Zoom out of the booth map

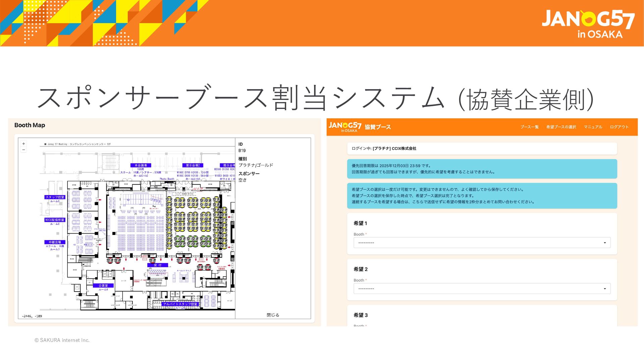[x=23, y=150]
